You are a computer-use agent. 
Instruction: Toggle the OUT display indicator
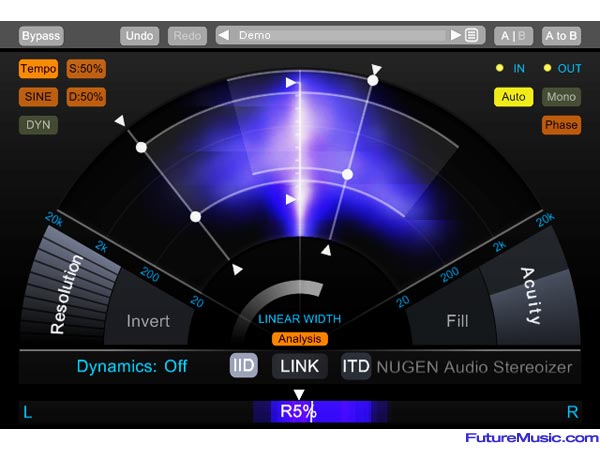pyautogui.click(x=547, y=68)
